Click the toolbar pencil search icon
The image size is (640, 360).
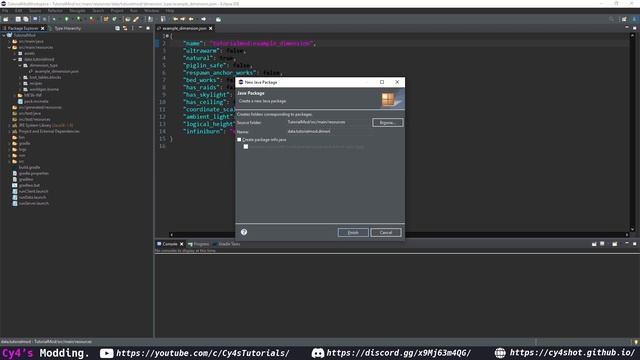pos(136,19)
